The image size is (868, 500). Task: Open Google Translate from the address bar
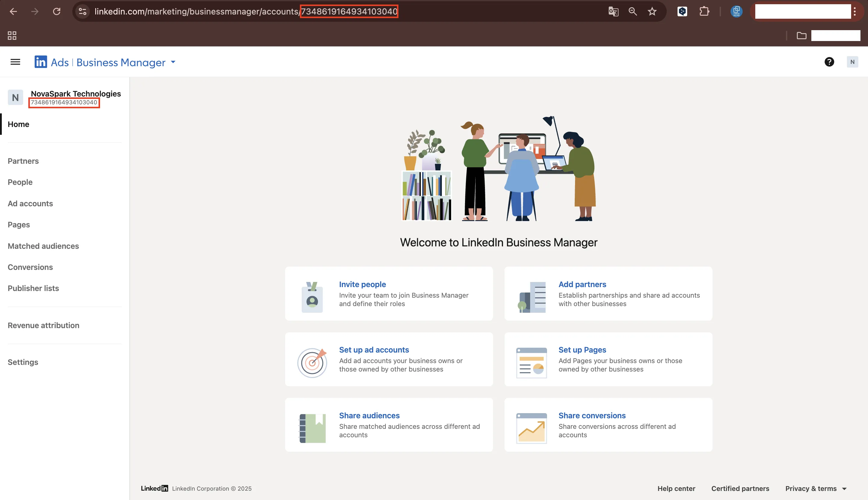pyautogui.click(x=613, y=11)
